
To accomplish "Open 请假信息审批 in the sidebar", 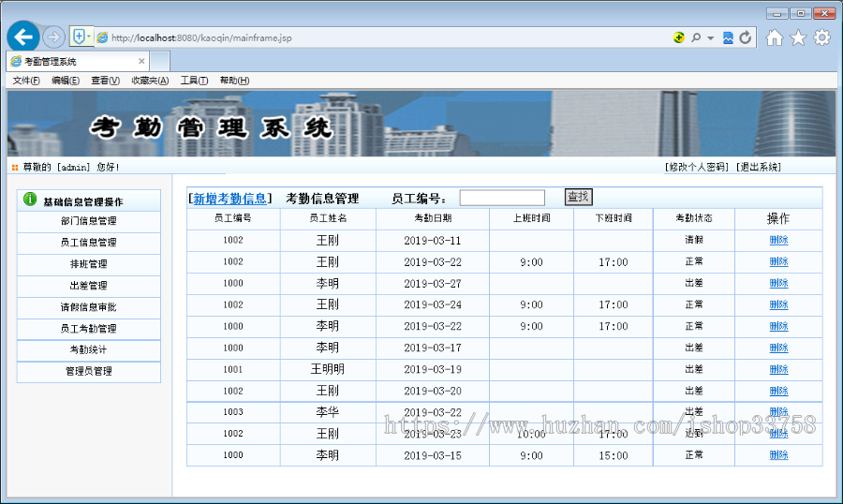I will [89, 307].
